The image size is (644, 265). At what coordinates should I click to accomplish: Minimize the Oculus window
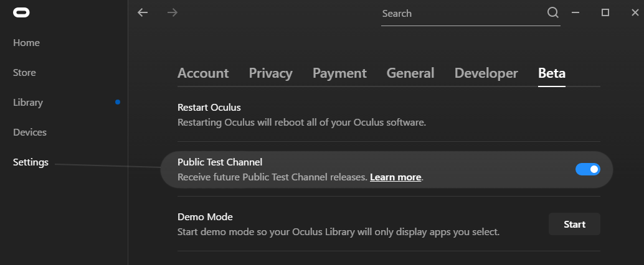tap(575, 12)
